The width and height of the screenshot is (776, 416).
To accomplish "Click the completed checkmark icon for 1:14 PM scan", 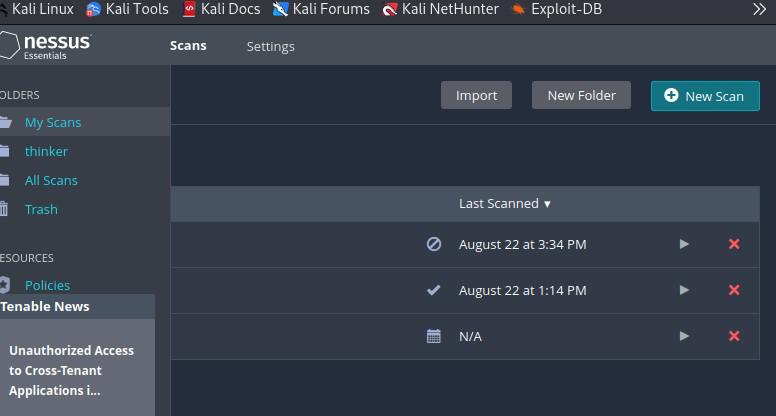I will click(434, 290).
